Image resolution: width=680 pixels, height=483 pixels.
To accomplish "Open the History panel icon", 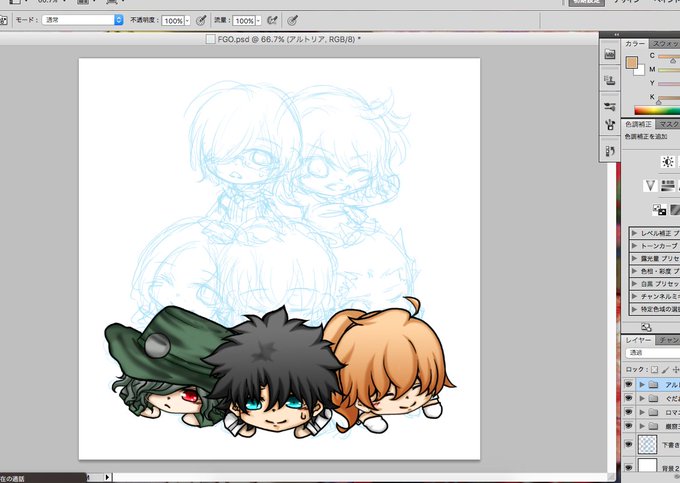I will pos(610,151).
